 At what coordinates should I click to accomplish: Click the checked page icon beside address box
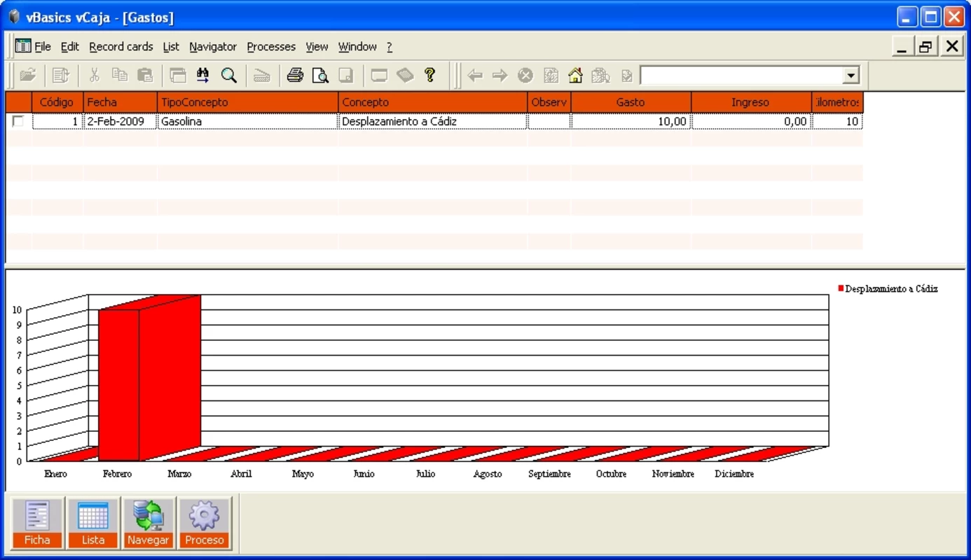(x=626, y=76)
